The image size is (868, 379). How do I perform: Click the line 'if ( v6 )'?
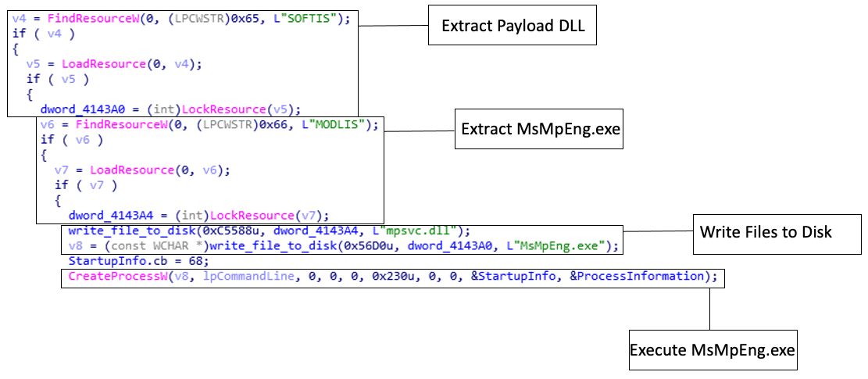tap(72, 139)
